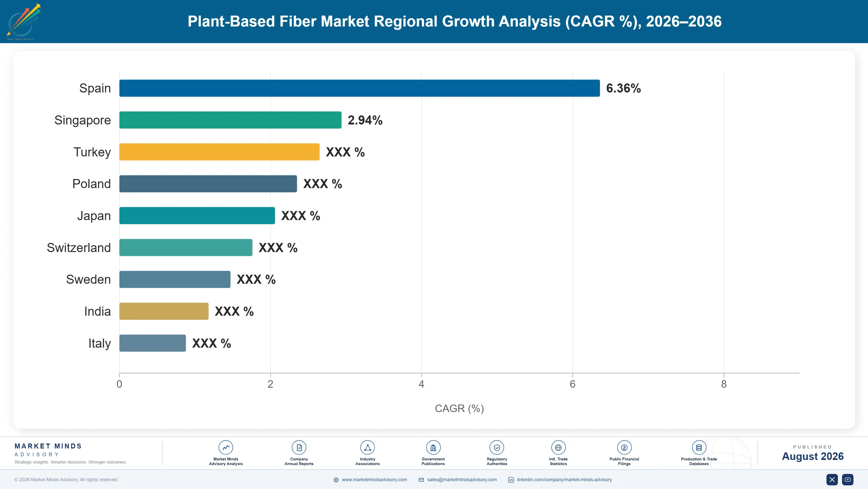Click the Industry Associations icon
The image size is (868, 489).
click(367, 447)
